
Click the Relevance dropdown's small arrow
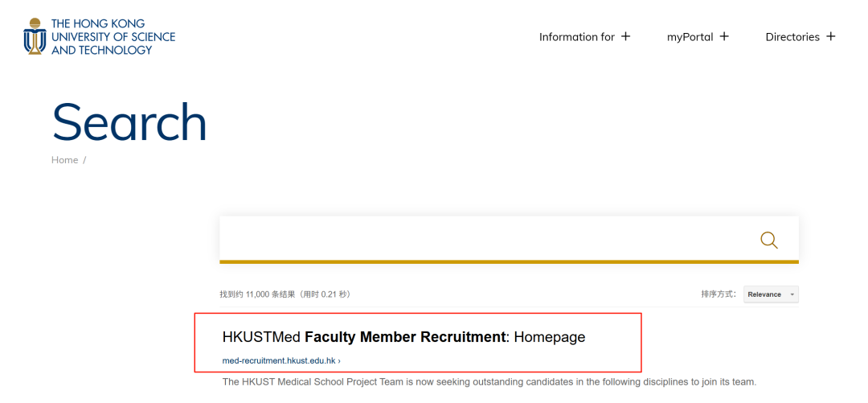click(792, 294)
